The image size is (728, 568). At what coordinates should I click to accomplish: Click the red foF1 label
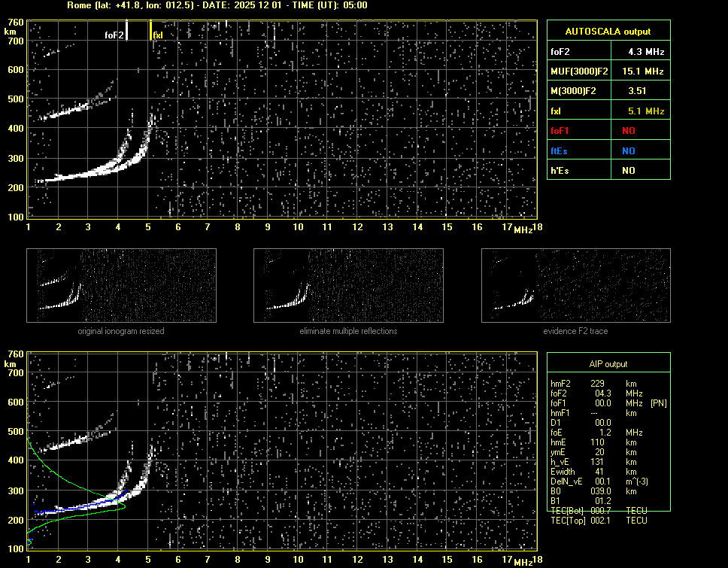coord(561,131)
